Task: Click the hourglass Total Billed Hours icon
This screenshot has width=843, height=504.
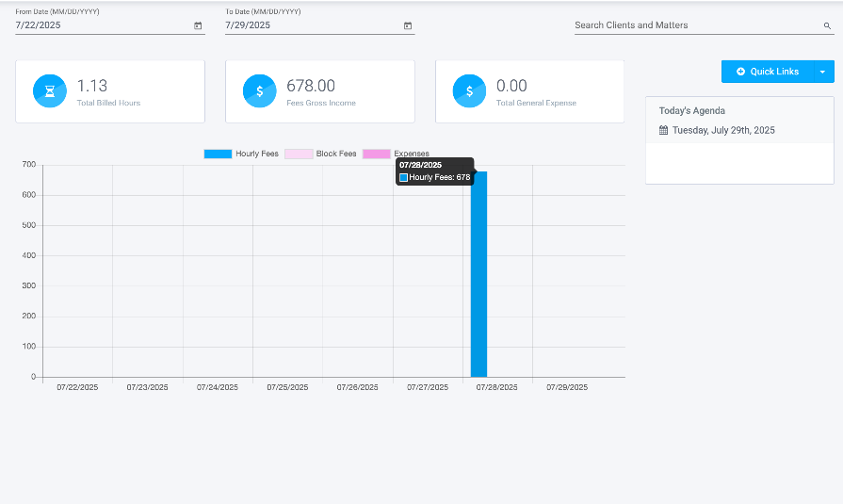Action: pos(50,91)
